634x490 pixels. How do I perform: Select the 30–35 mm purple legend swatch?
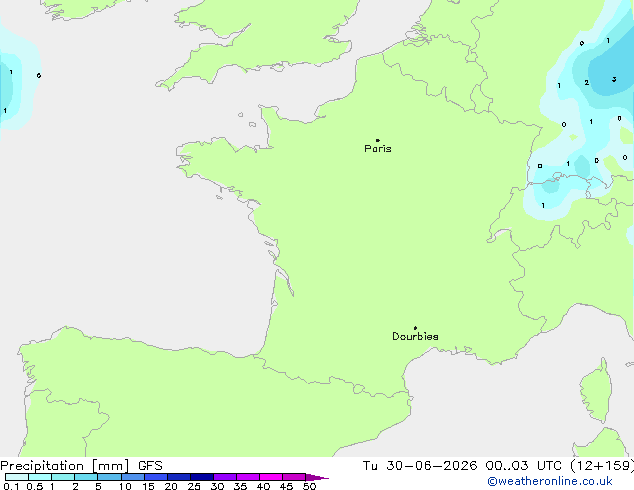click(224, 477)
